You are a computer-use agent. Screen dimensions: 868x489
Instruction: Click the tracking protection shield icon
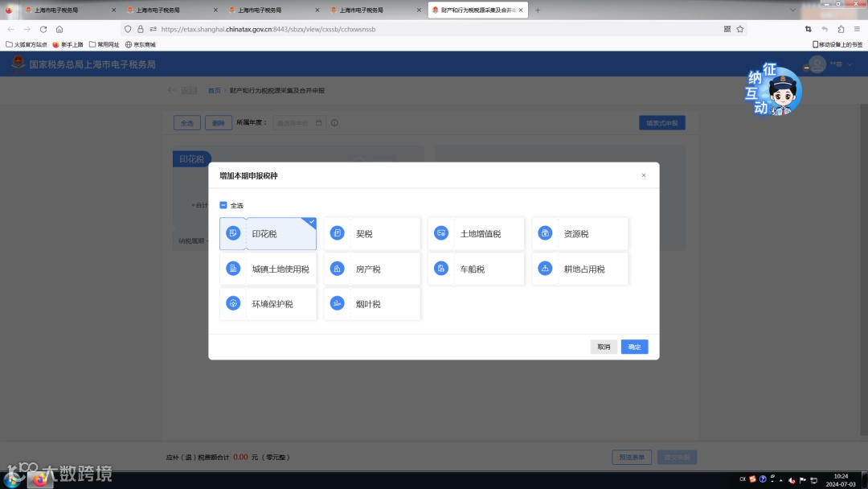128,29
